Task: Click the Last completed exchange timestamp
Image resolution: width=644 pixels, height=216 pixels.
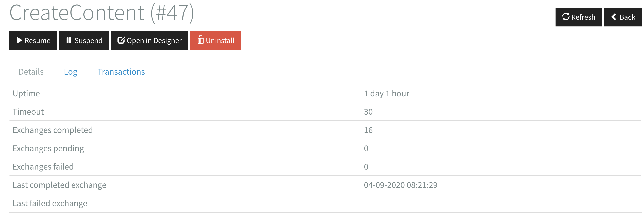Action: coord(400,185)
